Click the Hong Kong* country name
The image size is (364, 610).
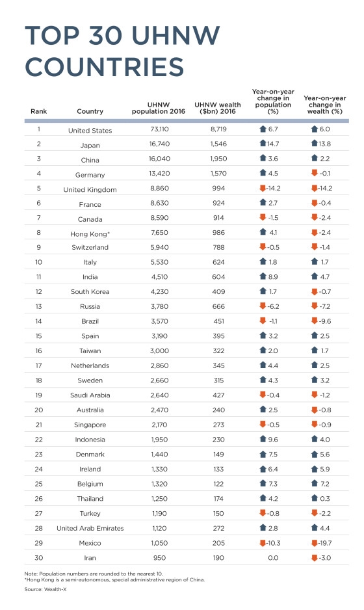click(x=90, y=234)
